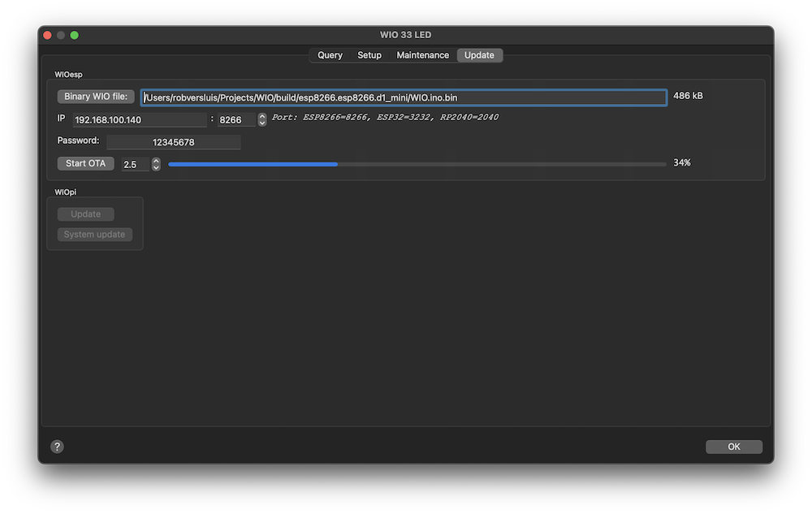Click the help question mark icon
Viewport: 812px width, 514px height.
[x=57, y=447]
